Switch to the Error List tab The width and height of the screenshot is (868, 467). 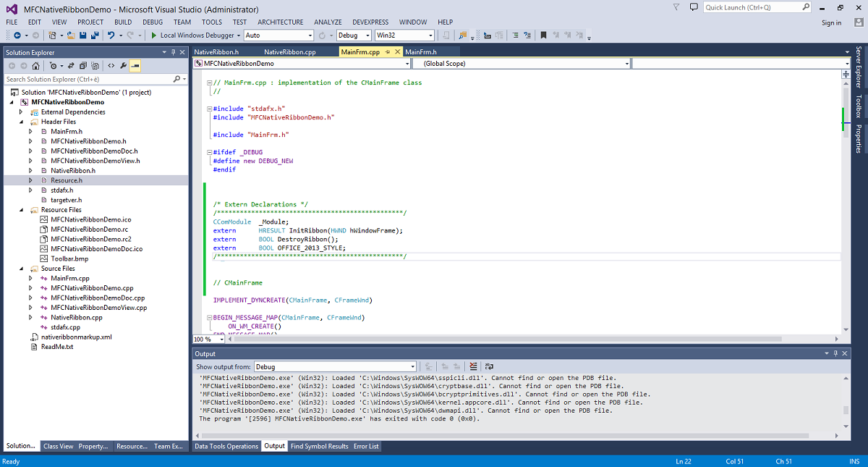tap(366, 446)
